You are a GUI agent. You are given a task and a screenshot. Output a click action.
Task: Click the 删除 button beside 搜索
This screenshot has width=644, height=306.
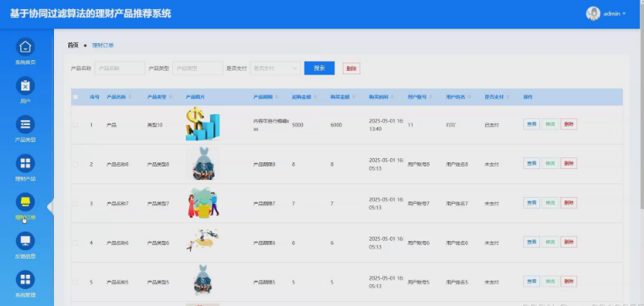click(x=351, y=68)
